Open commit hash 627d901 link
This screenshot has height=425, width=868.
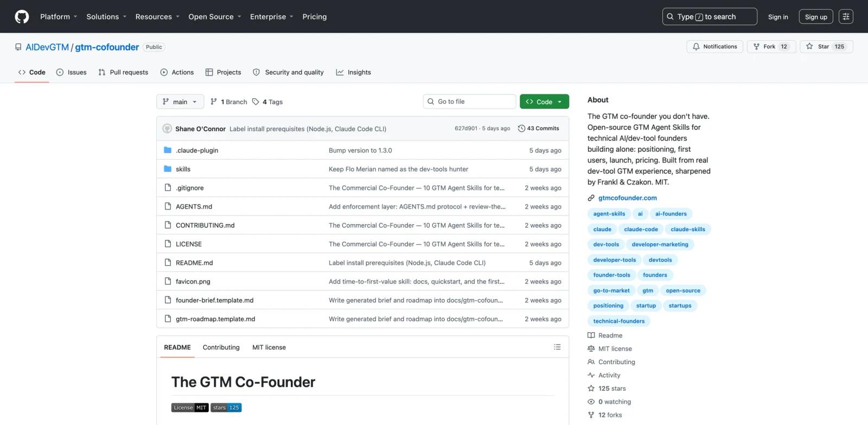click(x=466, y=129)
